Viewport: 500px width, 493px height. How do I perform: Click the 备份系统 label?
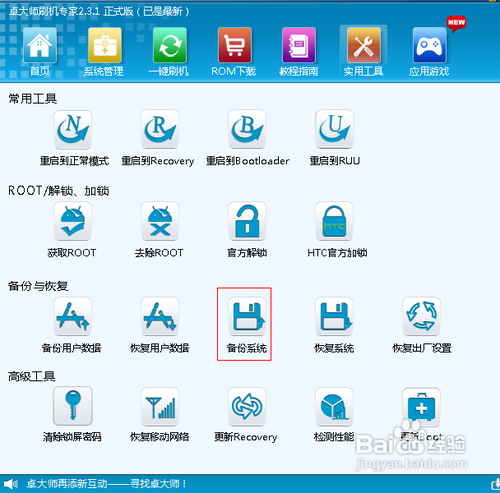pos(247,348)
